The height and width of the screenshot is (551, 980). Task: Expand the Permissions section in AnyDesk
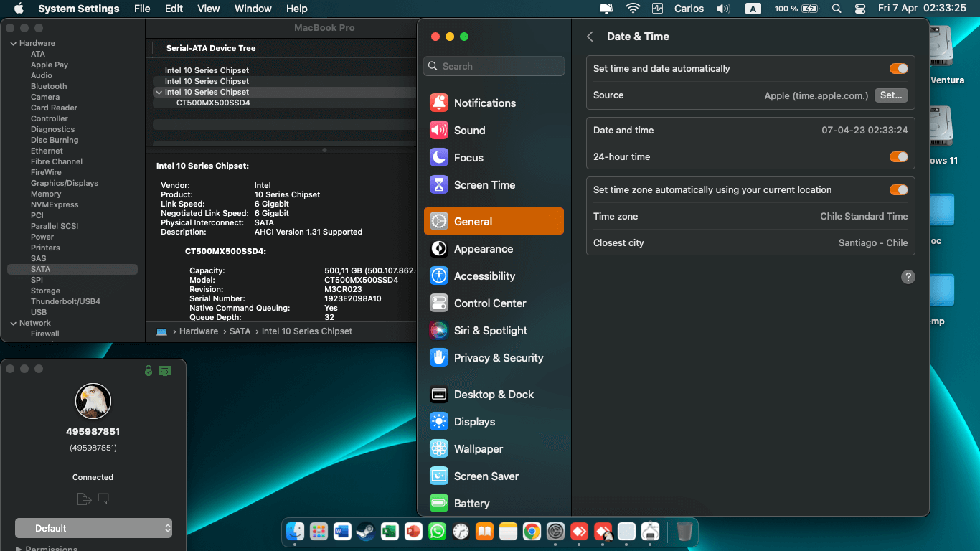(19, 548)
